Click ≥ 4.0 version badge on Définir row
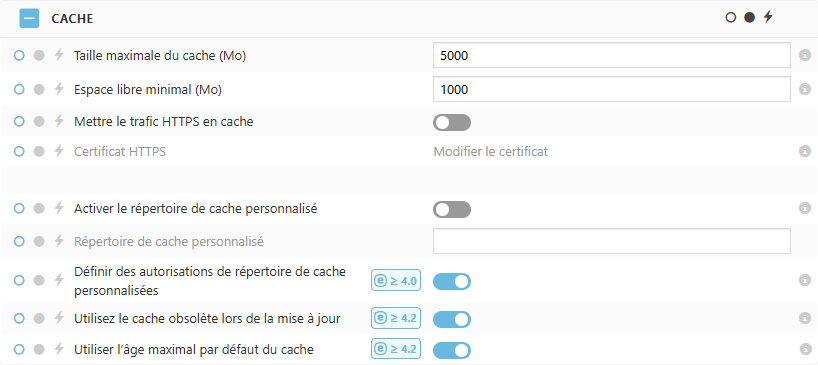 click(x=396, y=281)
